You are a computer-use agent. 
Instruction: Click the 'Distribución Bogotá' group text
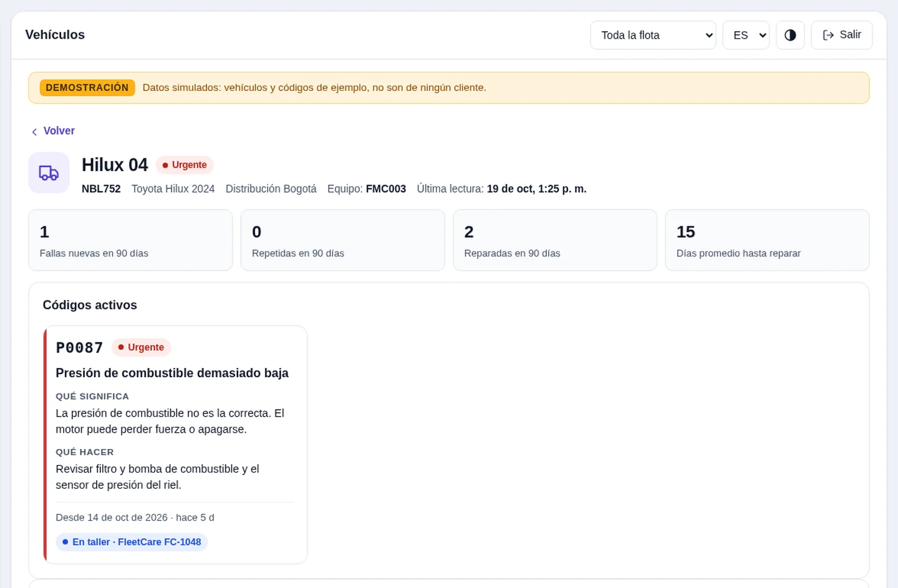(x=271, y=189)
